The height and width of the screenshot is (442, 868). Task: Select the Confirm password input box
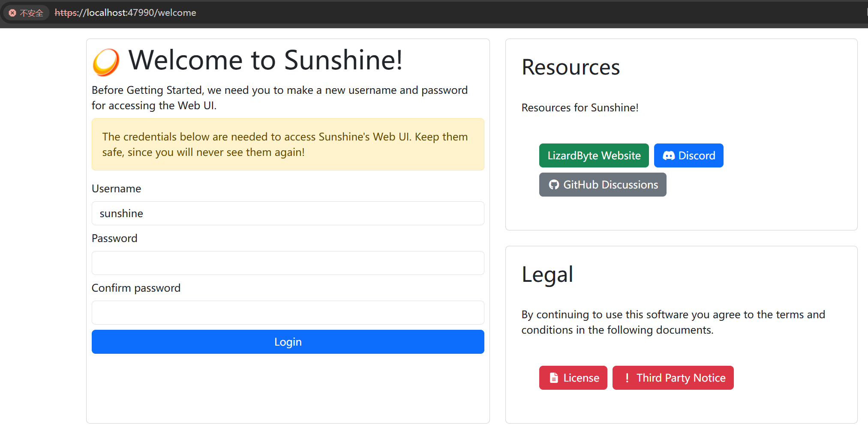[288, 313]
